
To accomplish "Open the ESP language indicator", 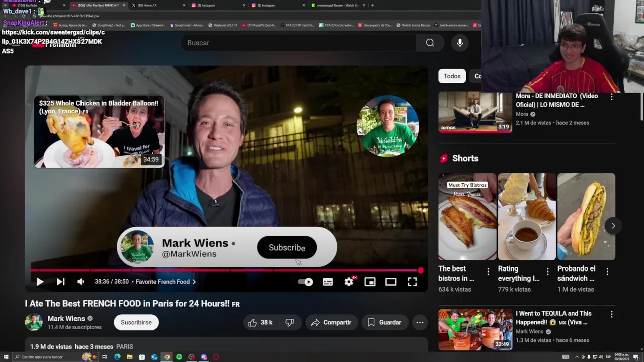I will 608,357.
